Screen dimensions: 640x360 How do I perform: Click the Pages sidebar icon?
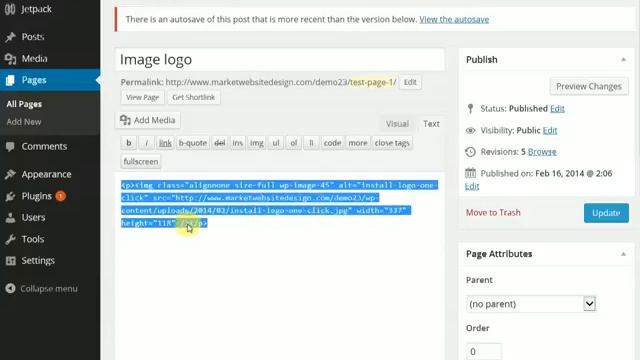tap(10, 80)
